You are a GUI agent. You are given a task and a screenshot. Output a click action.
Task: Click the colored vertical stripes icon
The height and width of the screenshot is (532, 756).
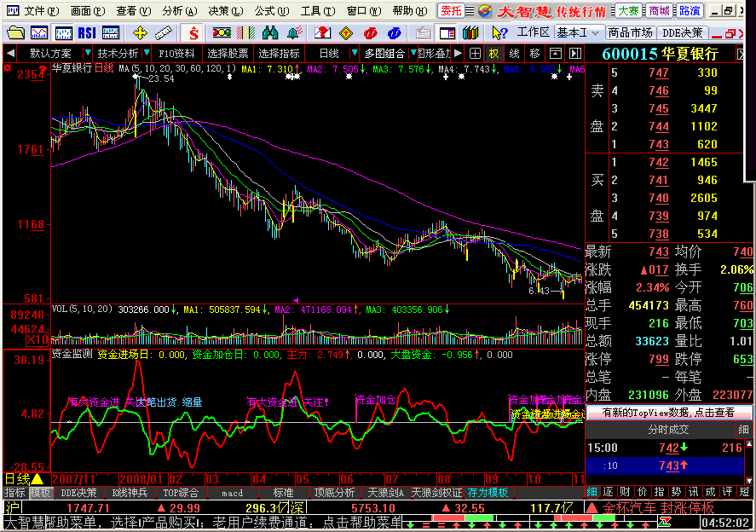click(246, 32)
